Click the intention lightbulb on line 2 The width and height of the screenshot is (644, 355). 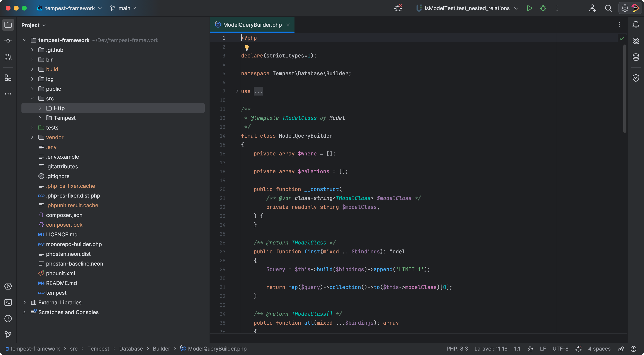coord(247,47)
